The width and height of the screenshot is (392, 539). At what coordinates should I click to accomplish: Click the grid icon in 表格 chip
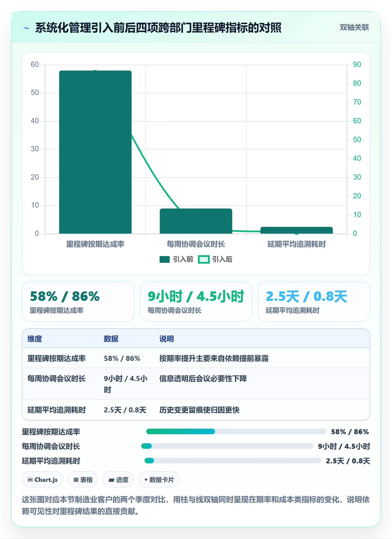pyautogui.click(x=76, y=480)
